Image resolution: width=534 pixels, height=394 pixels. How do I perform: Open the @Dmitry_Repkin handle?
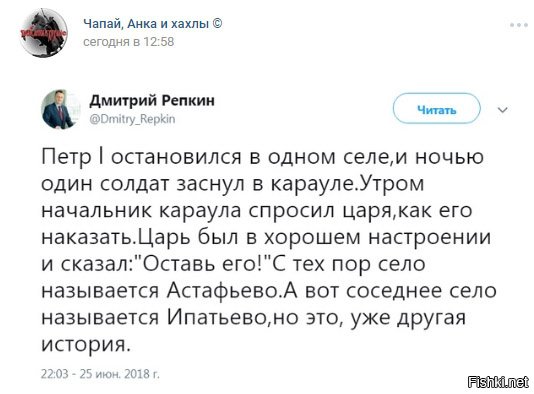(x=132, y=119)
